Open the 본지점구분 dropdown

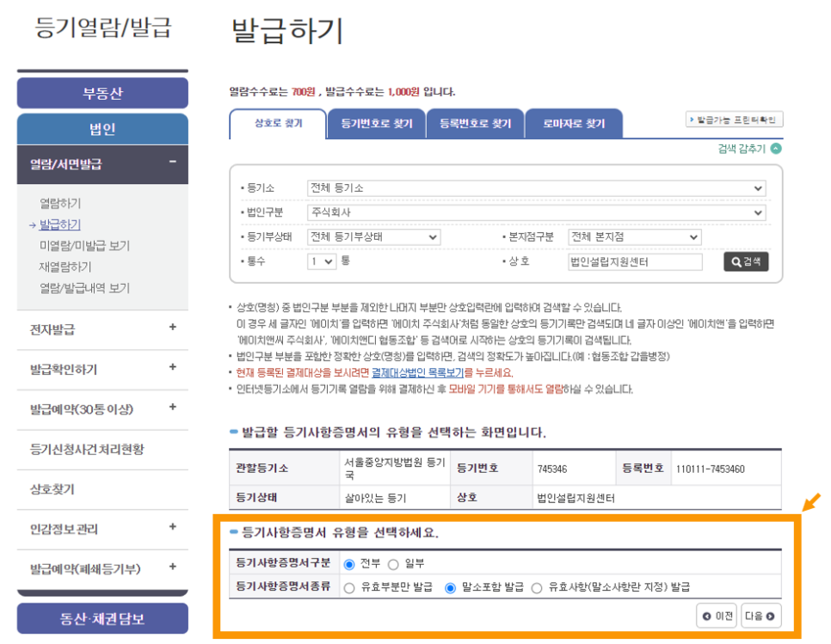point(634,236)
